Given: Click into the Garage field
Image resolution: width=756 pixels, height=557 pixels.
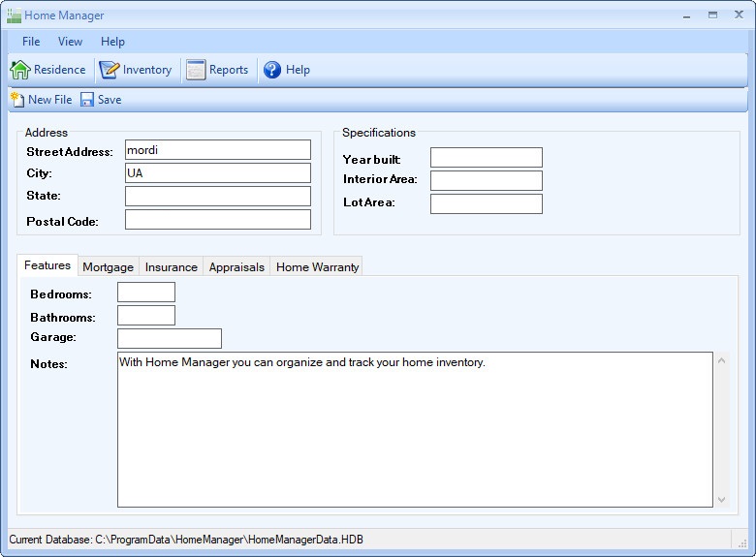Looking at the screenshot, I should click(170, 339).
